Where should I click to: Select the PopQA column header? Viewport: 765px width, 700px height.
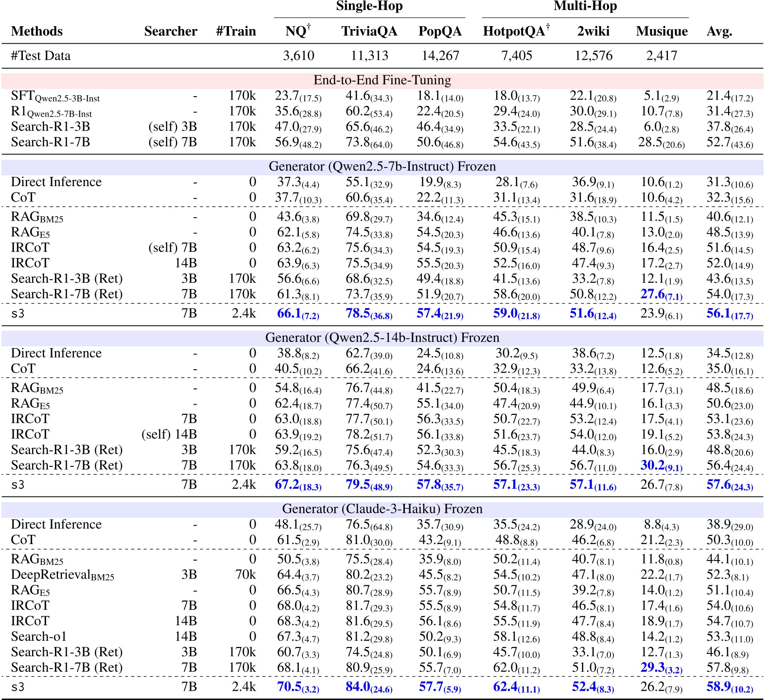click(440, 32)
